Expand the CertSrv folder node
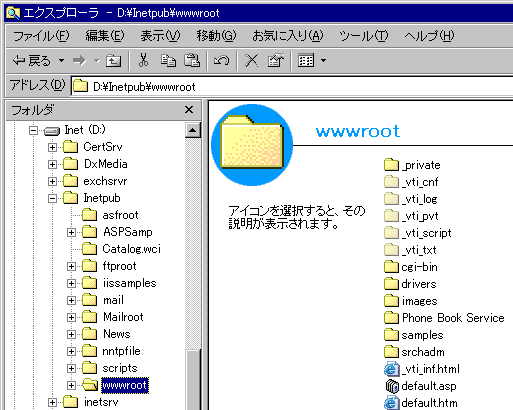513x410 pixels. pyautogui.click(x=52, y=147)
